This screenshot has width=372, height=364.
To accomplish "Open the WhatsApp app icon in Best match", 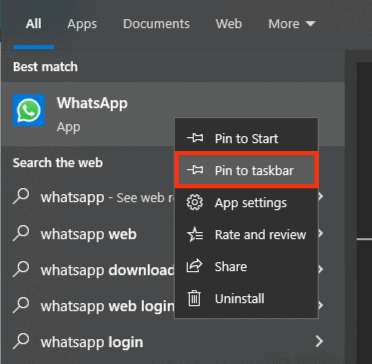I will (29, 110).
